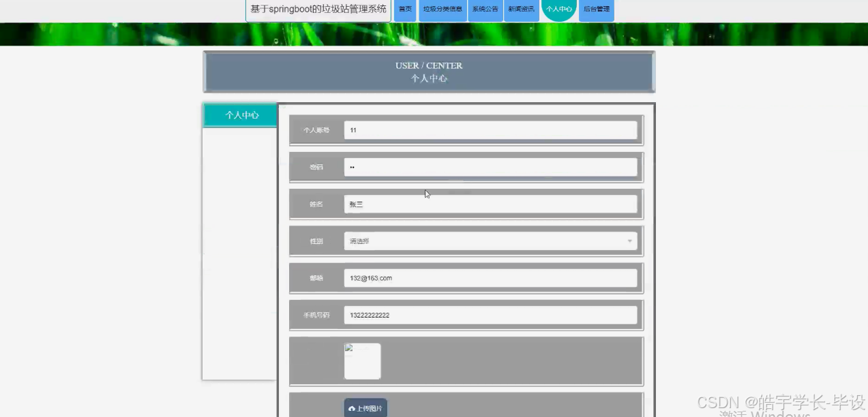The width and height of the screenshot is (868, 417).
Task: Open the 垃圾分类信息 menu item
Action: tap(442, 10)
